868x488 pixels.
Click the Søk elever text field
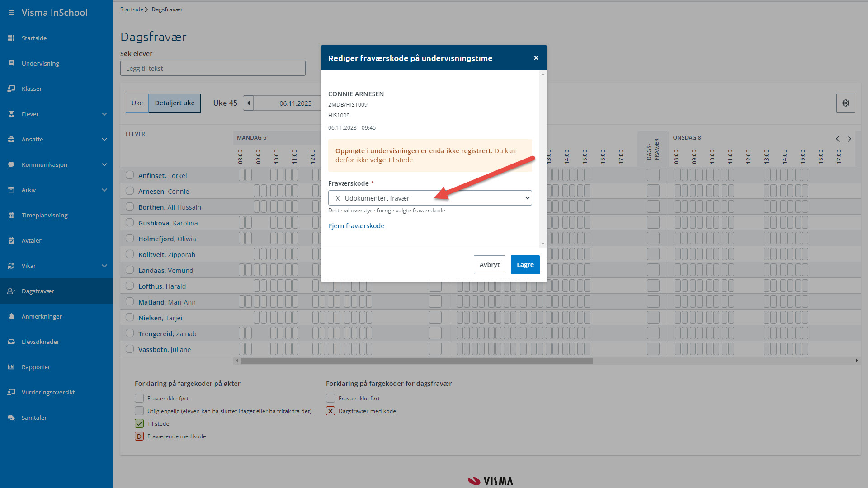(x=212, y=68)
